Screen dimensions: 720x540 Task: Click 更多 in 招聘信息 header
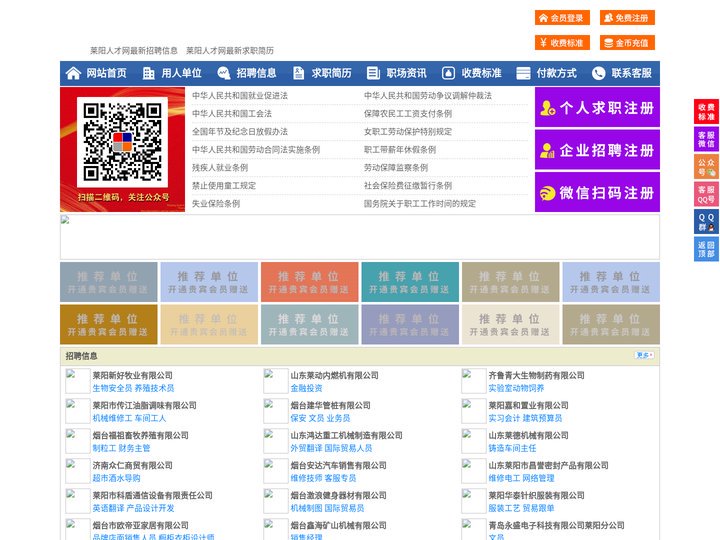pos(644,355)
